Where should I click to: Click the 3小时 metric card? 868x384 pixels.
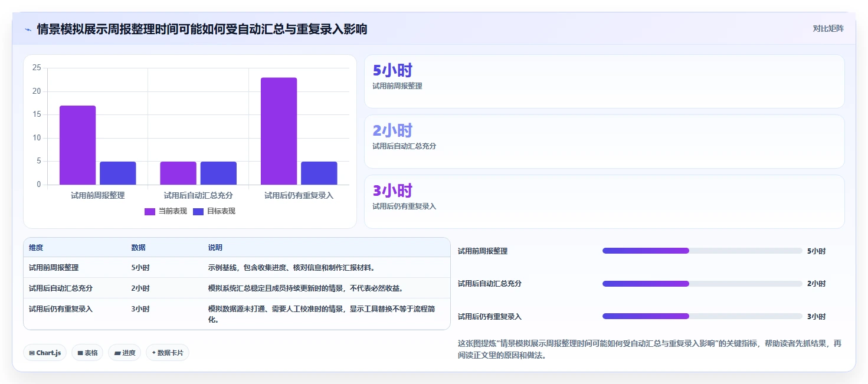coord(604,202)
